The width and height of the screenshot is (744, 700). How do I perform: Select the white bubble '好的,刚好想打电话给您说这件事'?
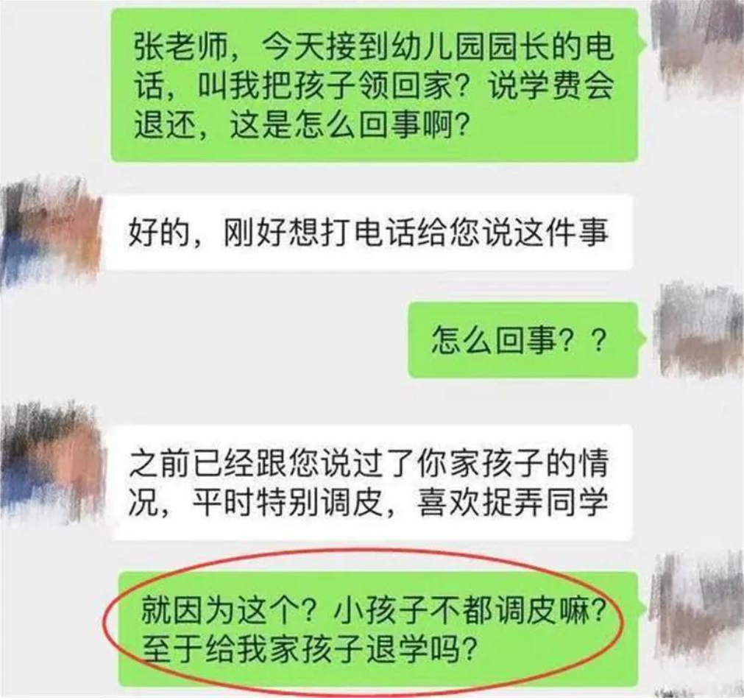tap(369, 233)
